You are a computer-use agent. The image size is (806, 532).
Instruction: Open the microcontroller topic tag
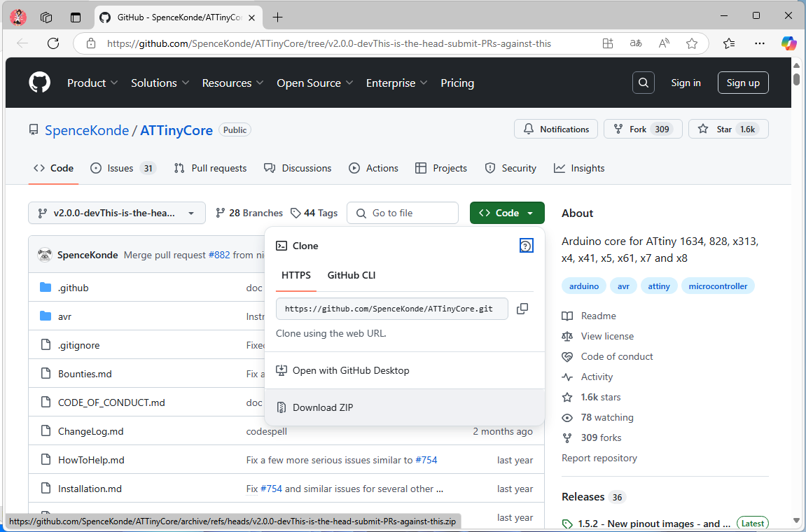pyautogui.click(x=718, y=286)
